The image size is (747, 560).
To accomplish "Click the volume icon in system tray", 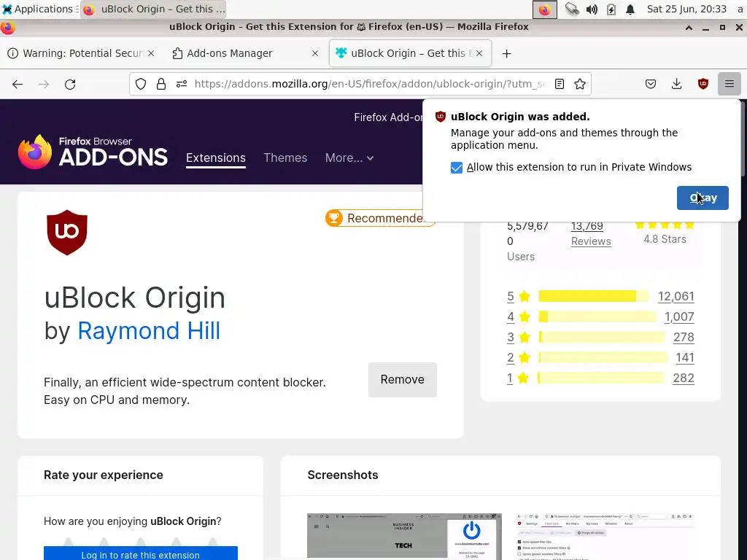I will click(591, 9).
